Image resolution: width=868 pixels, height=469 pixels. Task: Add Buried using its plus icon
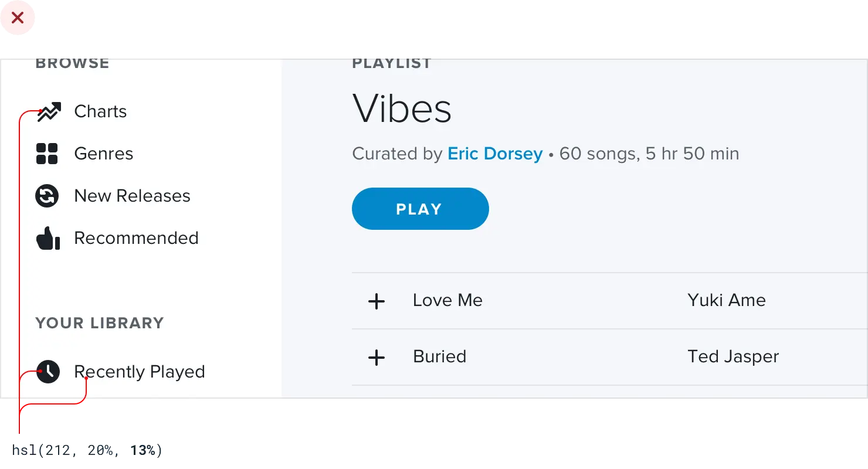click(x=377, y=358)
